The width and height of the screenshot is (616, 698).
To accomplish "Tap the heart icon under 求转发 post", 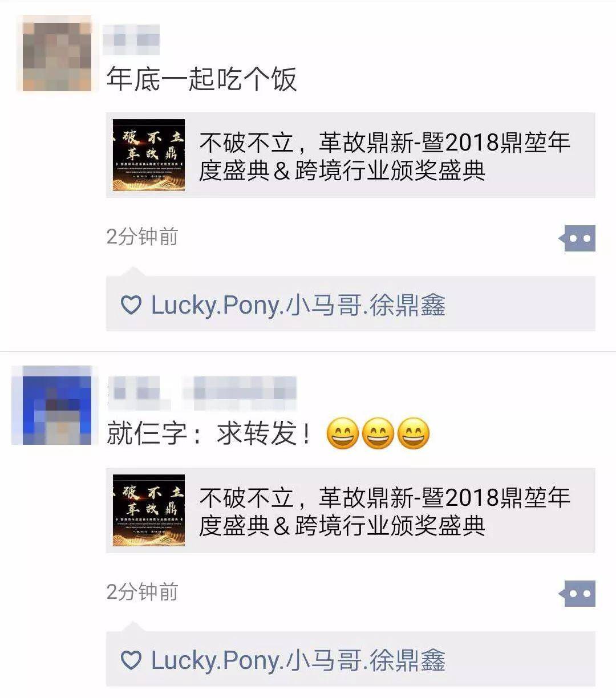I will pyautogui.click(x=131, y=660).
